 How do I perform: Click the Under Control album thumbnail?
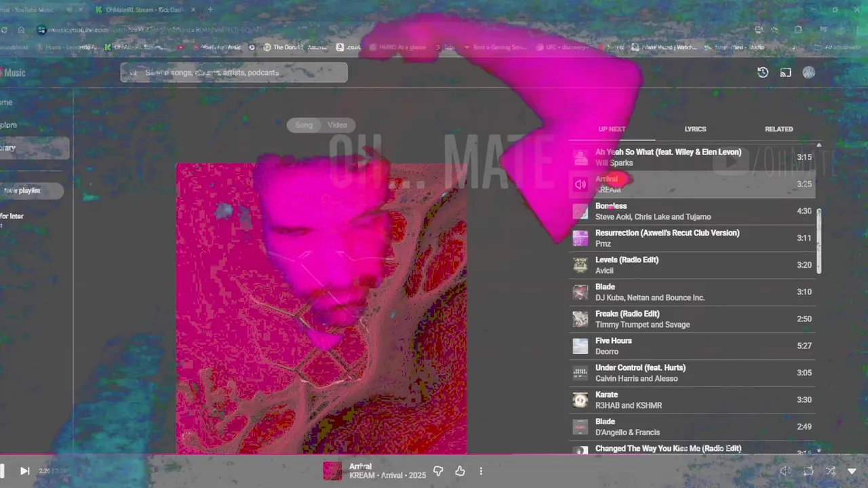(580, 373)
